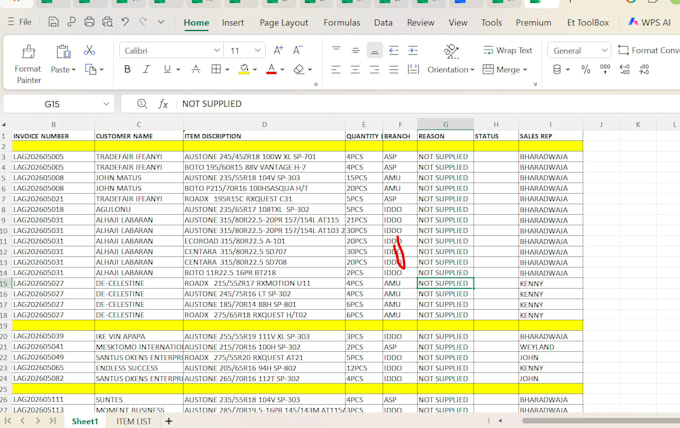Viewport: 680px width, 428px height.
Task: Click the formula bar input field
Action: [429, 104]
